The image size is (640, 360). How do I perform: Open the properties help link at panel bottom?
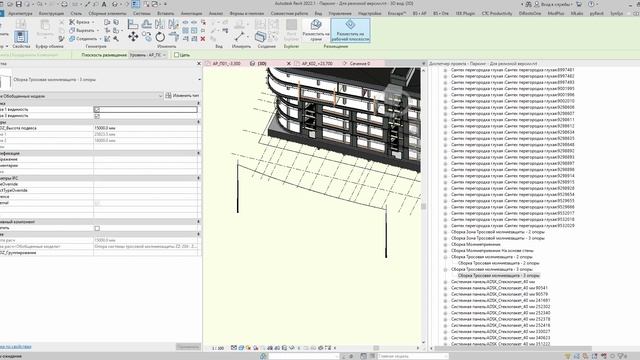(x=16, y=347)
